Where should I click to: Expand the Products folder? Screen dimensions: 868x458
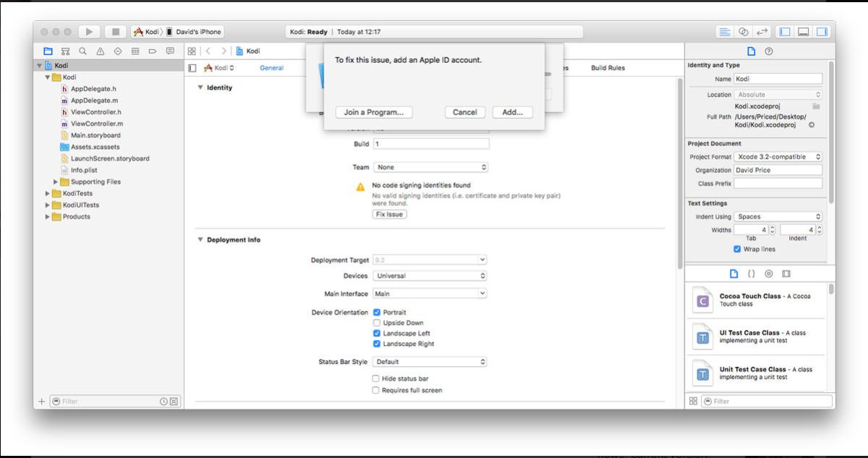click(48, 216)
